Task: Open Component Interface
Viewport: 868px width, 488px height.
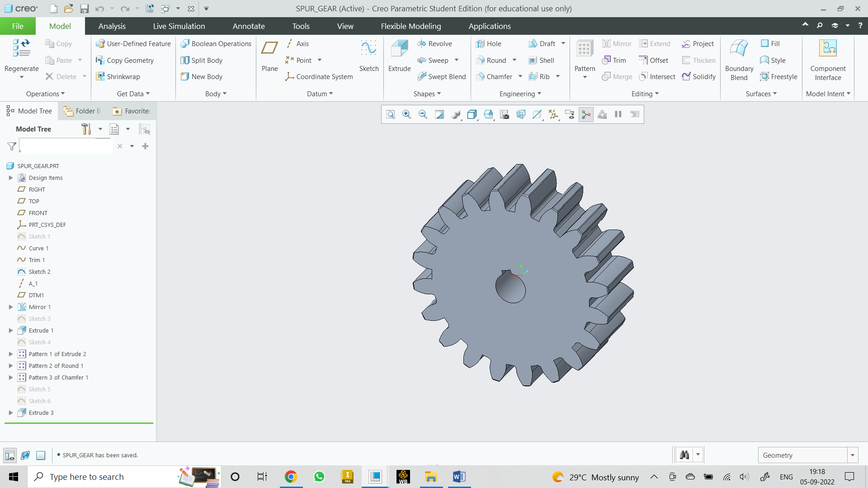Action: pos(828,60)
